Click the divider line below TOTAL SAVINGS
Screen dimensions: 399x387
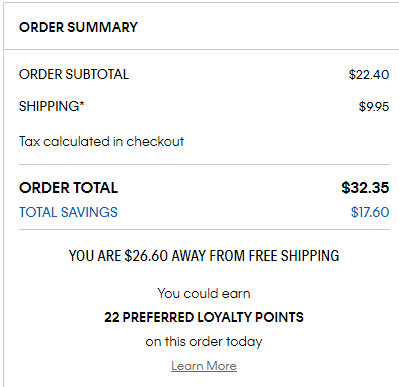tap(204, 229)
